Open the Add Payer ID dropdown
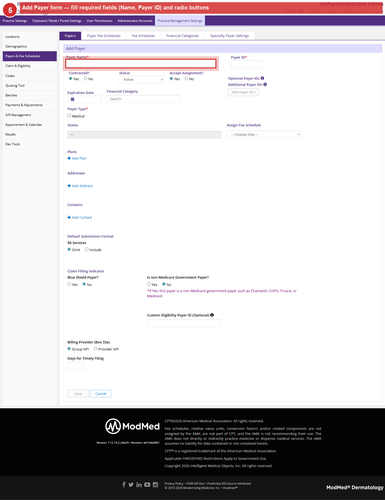The image size is (385, 500). 243,92
